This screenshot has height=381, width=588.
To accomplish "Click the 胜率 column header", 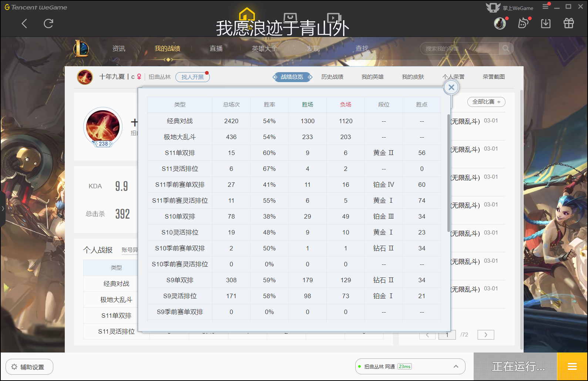I will point(269,105).
